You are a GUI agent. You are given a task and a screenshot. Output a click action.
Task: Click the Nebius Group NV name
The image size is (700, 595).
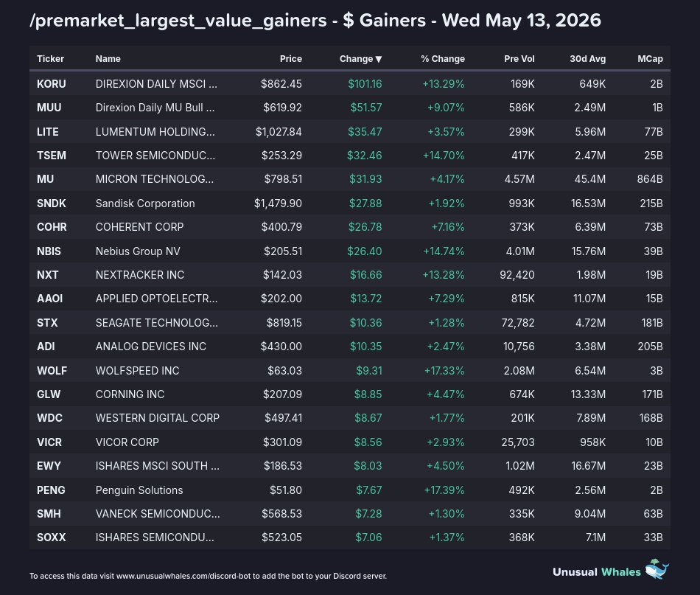pyautogui.click(x=138, y=251)
